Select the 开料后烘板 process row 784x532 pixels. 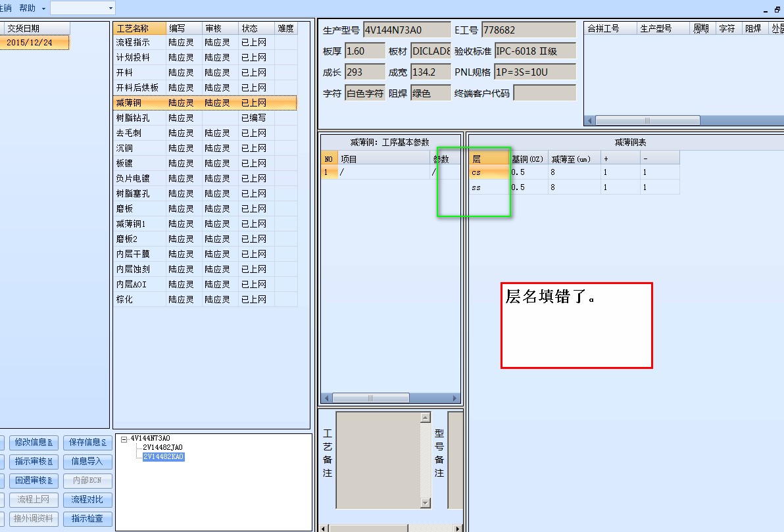(205, 87)
